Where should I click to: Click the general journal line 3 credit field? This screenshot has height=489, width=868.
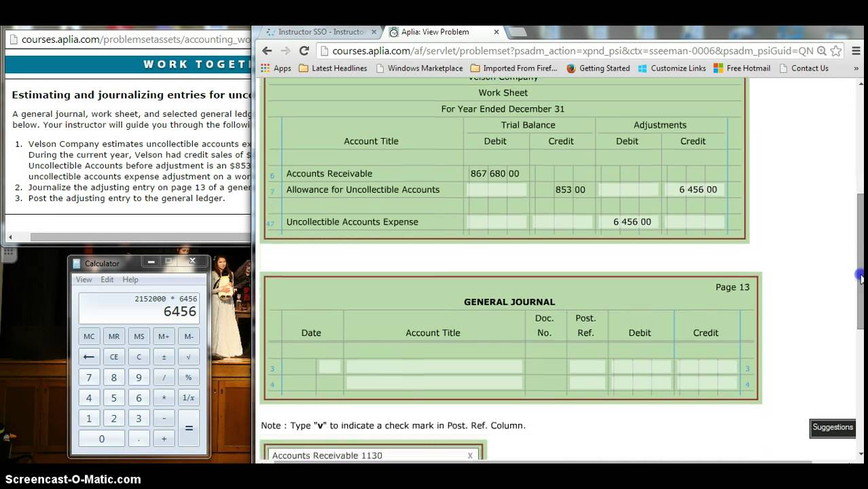707,367
